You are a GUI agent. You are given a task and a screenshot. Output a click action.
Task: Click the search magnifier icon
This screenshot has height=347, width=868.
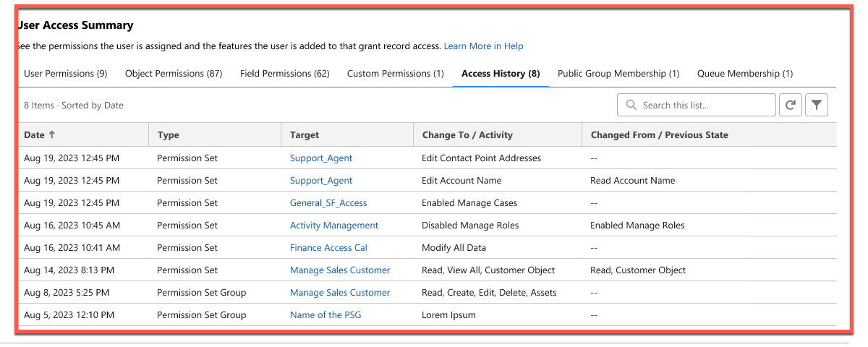pyautogui.click(x=631, y=106)
